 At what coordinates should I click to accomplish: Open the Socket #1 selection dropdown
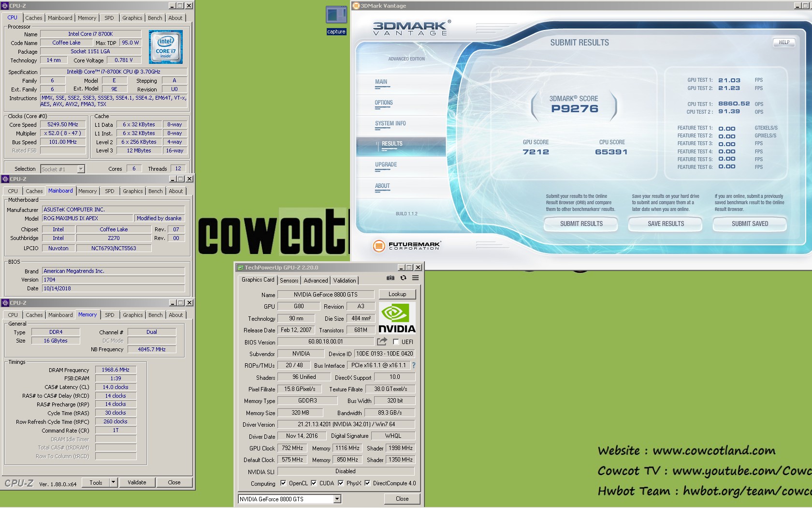pos(81,169)
